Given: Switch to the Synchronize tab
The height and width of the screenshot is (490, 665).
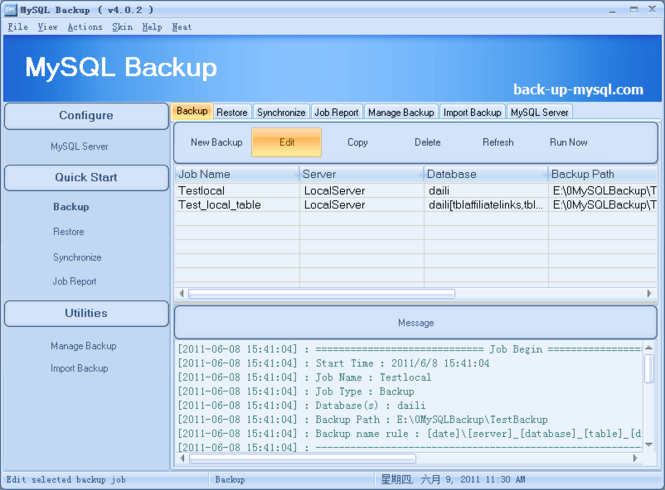Looking at the screenshot, I should [x=281, y=112].
